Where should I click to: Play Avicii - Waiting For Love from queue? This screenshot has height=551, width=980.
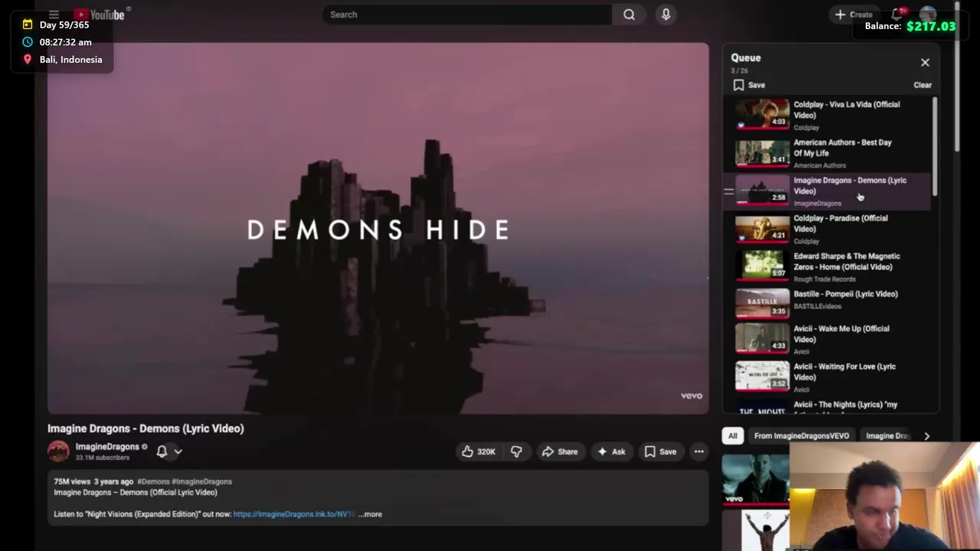[827, 377]
